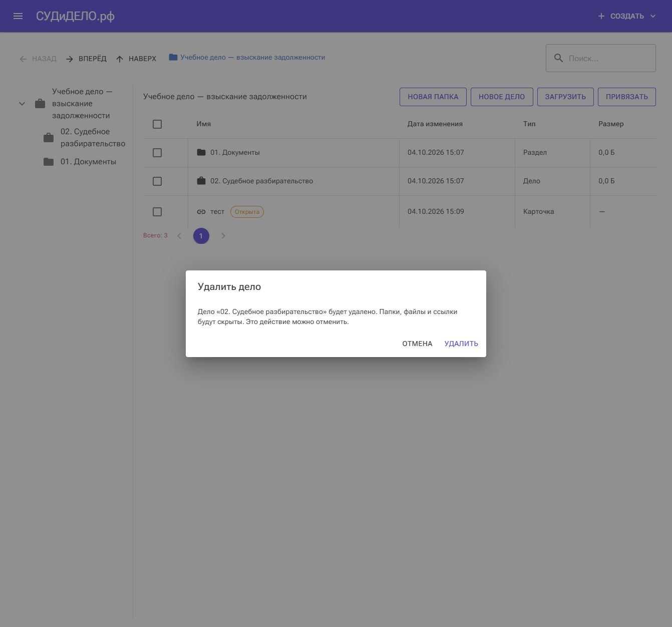
Task: Go to next page with pagination chevron
Action: [223, 236]
